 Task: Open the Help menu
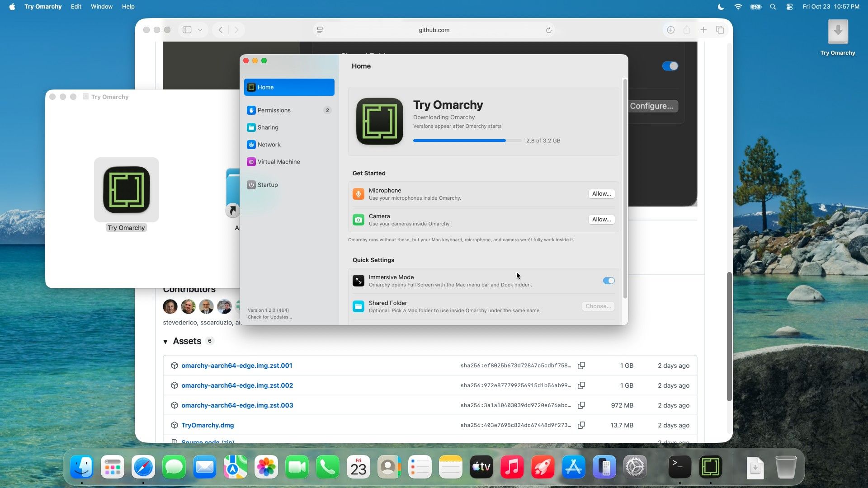coord(128,6)
